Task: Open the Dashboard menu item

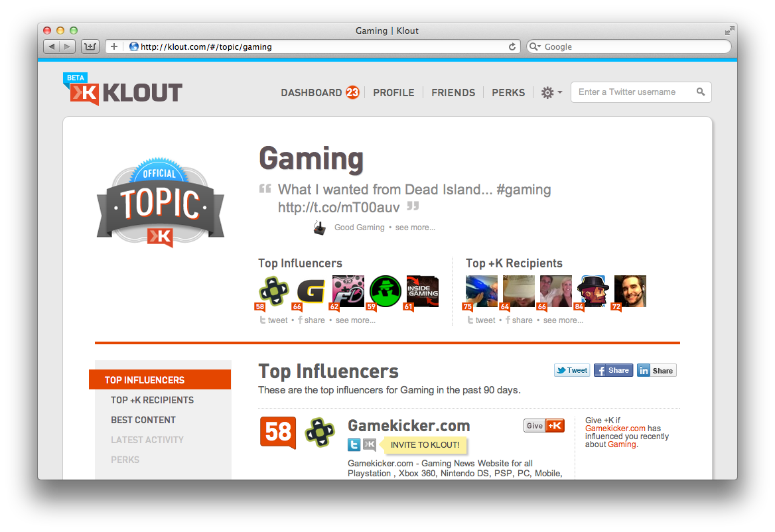Action: pyautogui.click(x=319, y=92)
